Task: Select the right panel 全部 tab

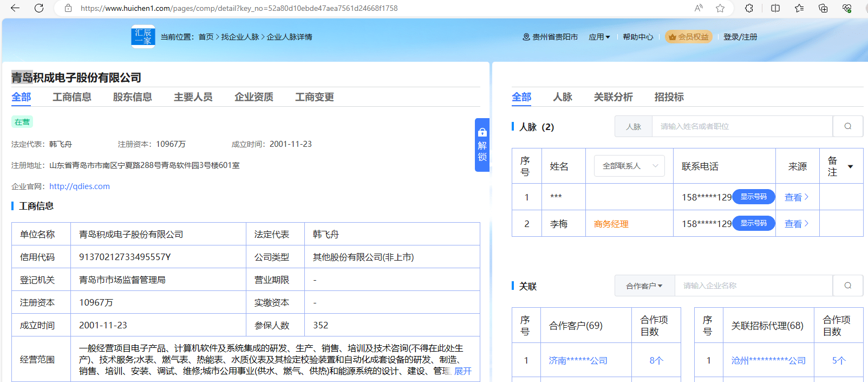Action: tap(521, 97)
